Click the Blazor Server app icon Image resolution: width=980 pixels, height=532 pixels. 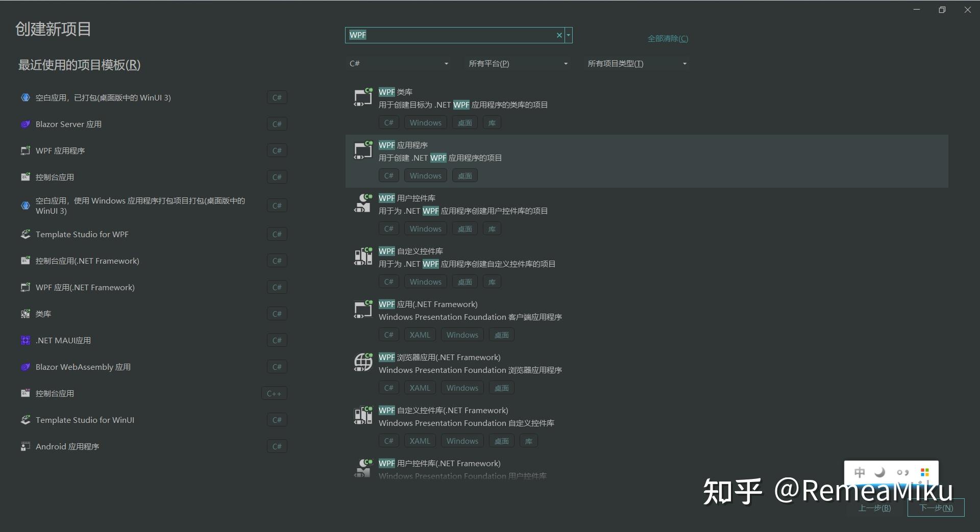point(26,124)
